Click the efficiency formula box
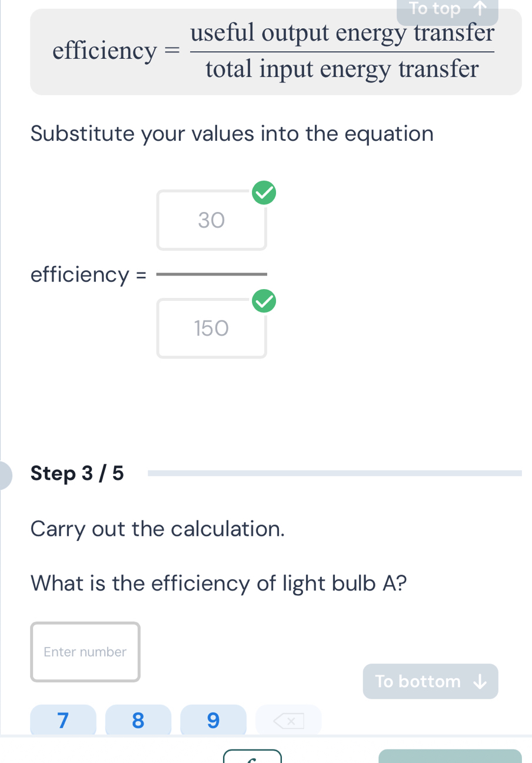This screenshot has height=763, width=532. 275,52
